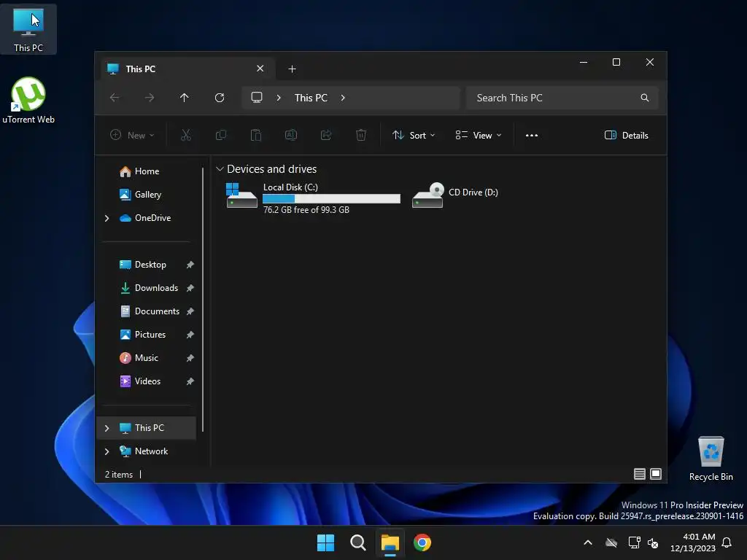
Task: Open the Sort dropdown
Action: 414,135
